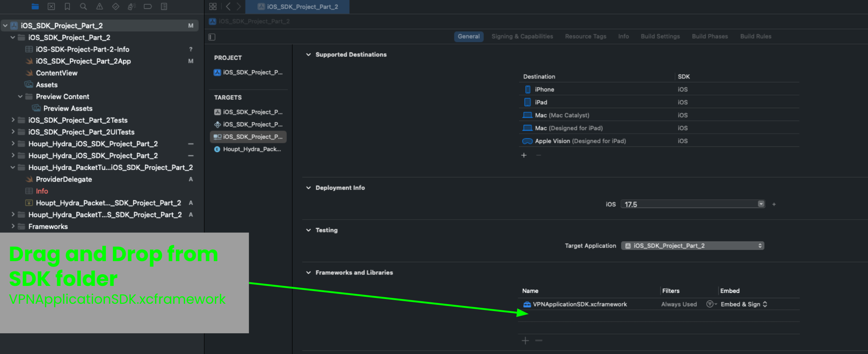Viewport: 868px width, 354px height.
Task: Open the Report navigator icon
Action: [164, 7]
